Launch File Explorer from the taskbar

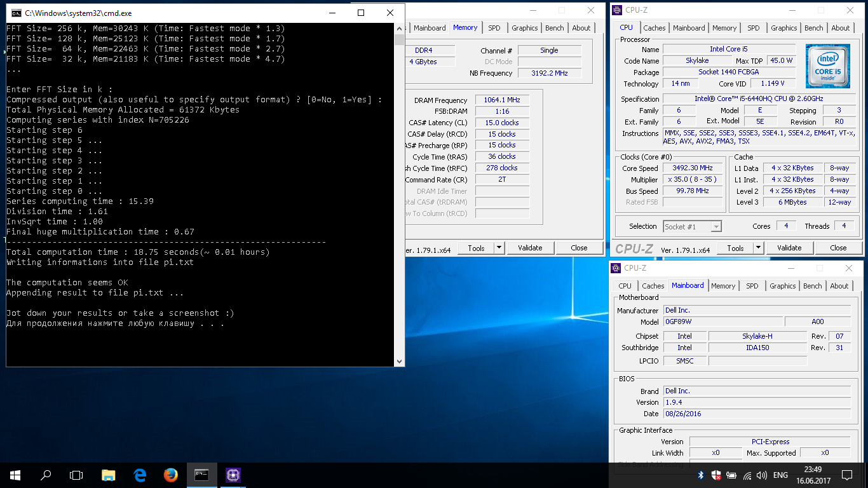109,475
